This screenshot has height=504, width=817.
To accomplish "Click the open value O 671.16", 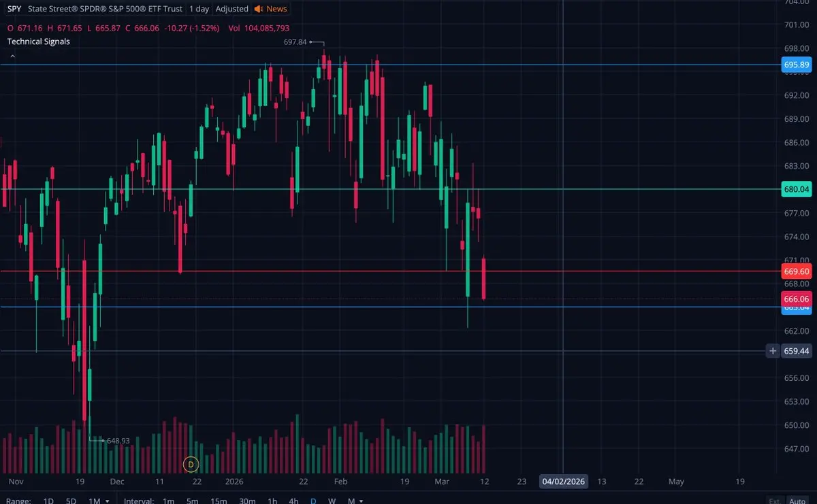I will (24, 28).
